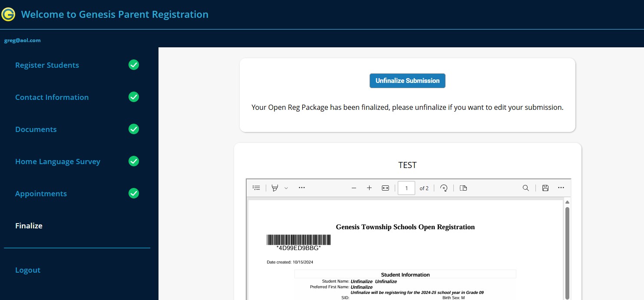Zoom in with the plus icon
The width and height of the screenshot is (644, 300).
coord(369,188)
